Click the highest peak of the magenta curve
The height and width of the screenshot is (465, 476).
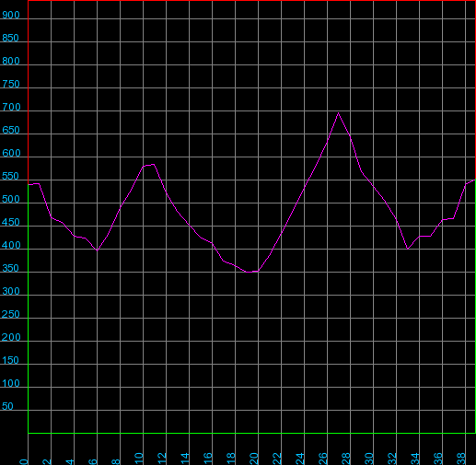pos(338,113)
